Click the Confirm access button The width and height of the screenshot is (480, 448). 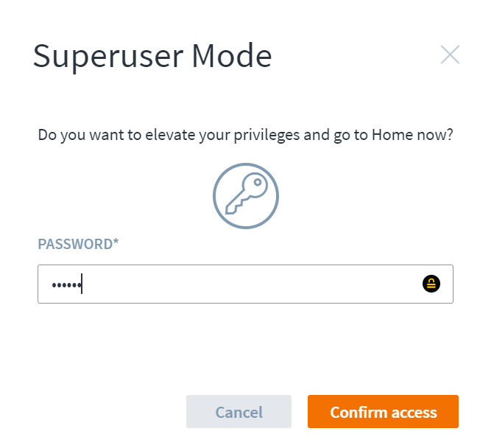click(383, 412)
